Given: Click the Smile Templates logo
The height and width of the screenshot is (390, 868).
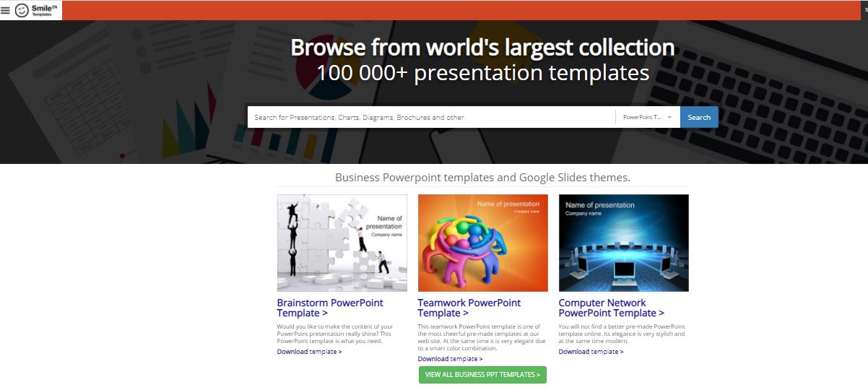Looking at the screenshot, I should pos(36,10).
